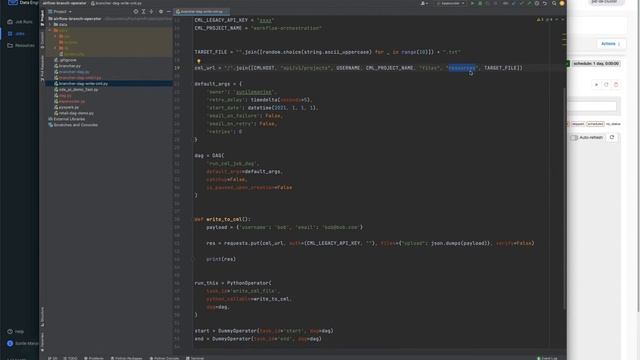Open Resources in the left sidebar

tap(21, 45)
